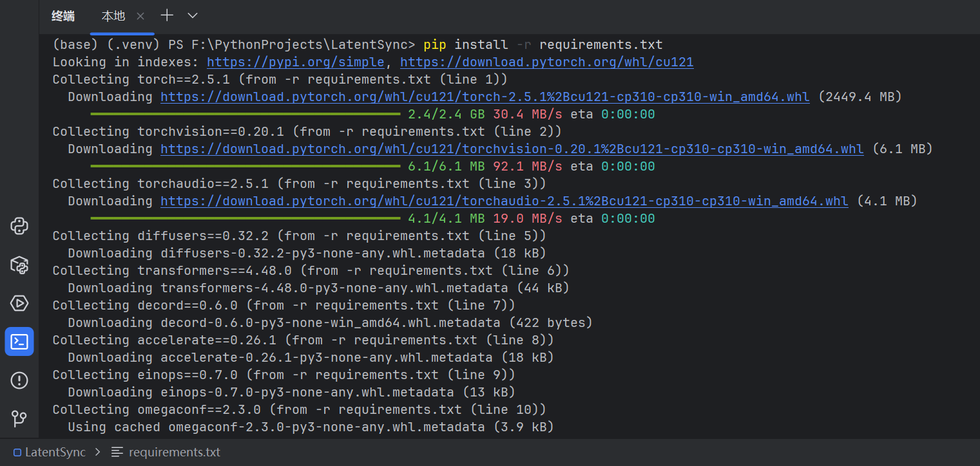Click the torchvision 6.1/6.1 MB progress bar
980x466 pixels.
pos(245,167)
